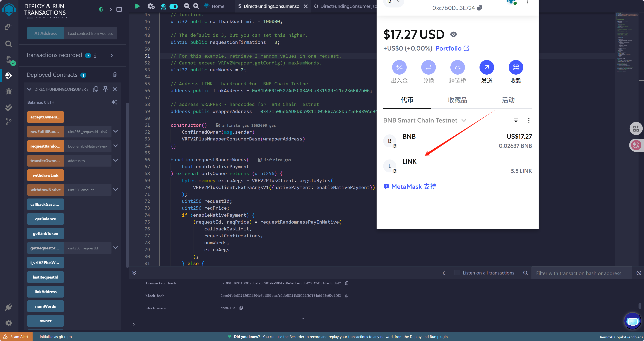Open the Debugger bug icon
The image size is (644, 341).
point(9,91)
